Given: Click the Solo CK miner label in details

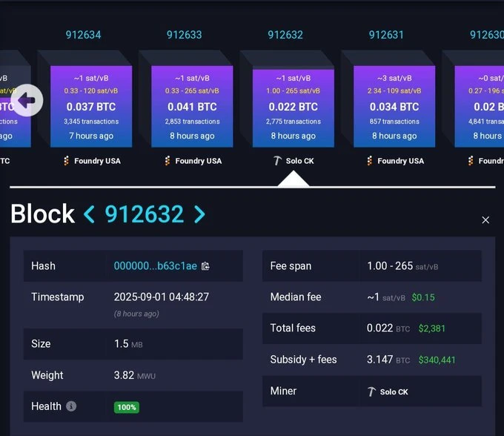Looking at the screenshot, I should pos(394,392).
